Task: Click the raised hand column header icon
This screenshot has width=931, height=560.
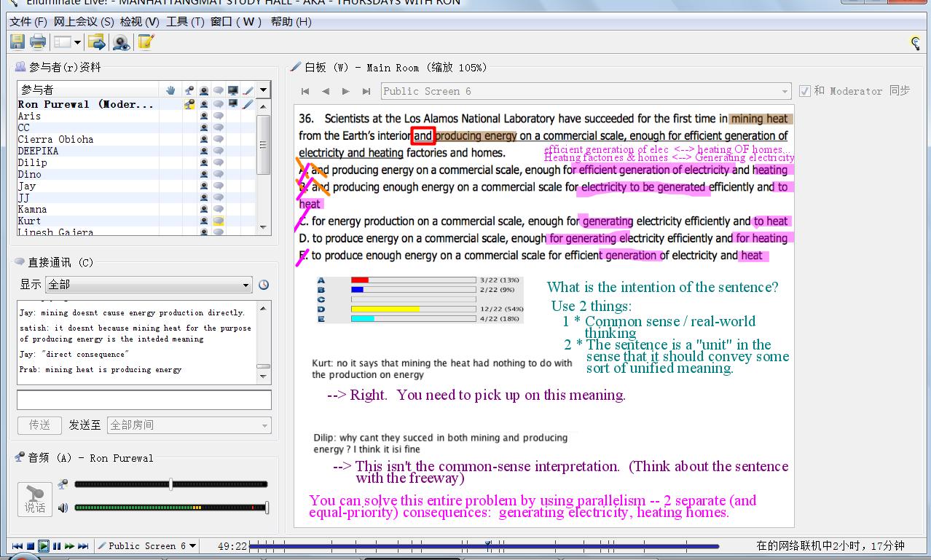Action: pos(170,90)
